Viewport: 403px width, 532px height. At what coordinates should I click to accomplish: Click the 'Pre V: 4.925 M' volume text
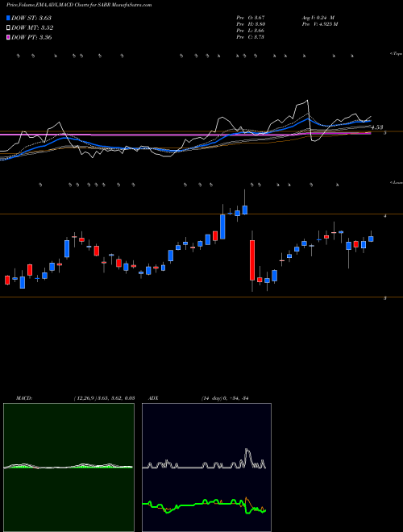point(319,24)
